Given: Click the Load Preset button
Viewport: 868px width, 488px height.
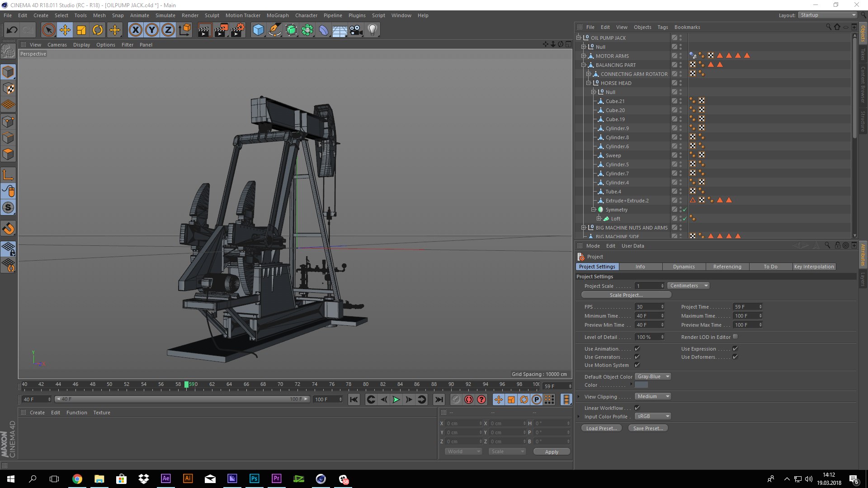Looking at the screenshot, I should pyautogui.click(x=601, y=428).
